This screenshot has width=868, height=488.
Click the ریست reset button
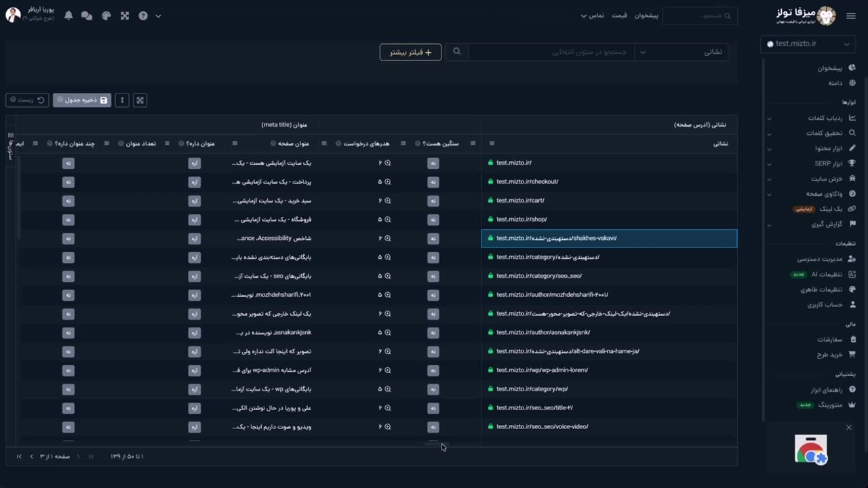(x=27, y=100)
